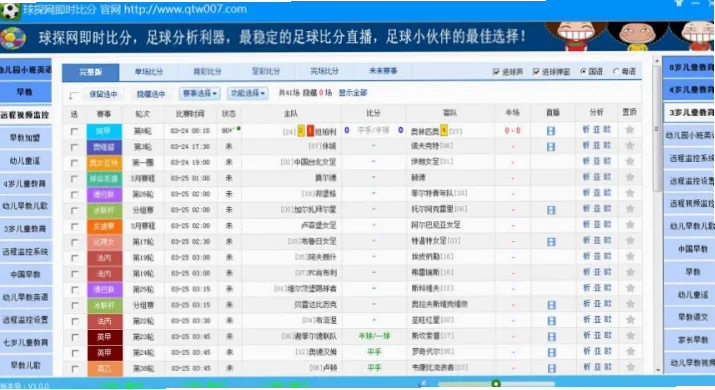Screen dimensions: 715x390
Task: Star the 卢顿 match
Action: pyautogui.click(x=630, y=367)
